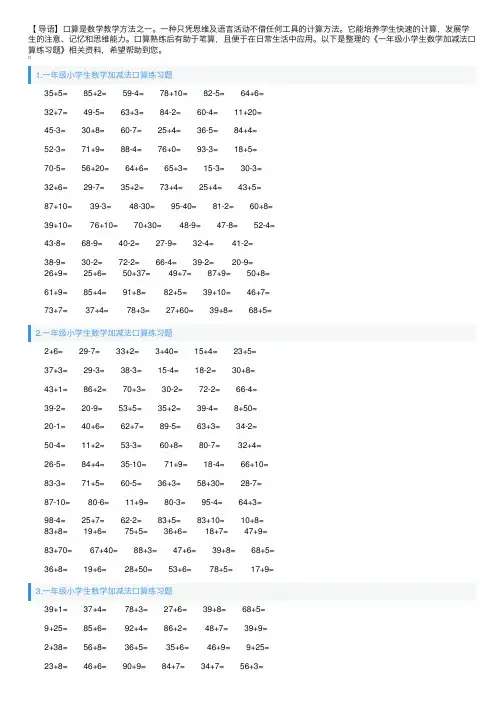Select the problem 8+50=
504x713 pixels.
pyautogui.click(x=245, y=408)
